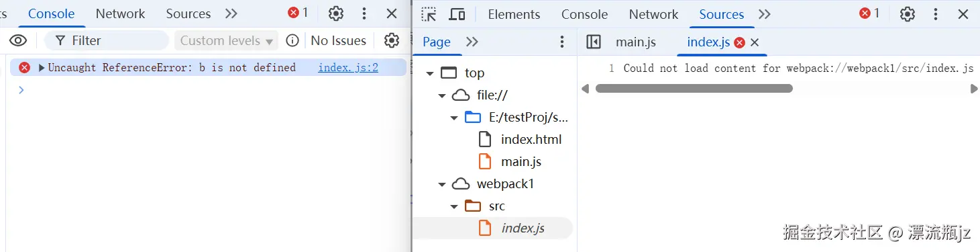Toggle navigator sidebar icon
This screenshot has width=980, height=252.
[x=594, y=42]
